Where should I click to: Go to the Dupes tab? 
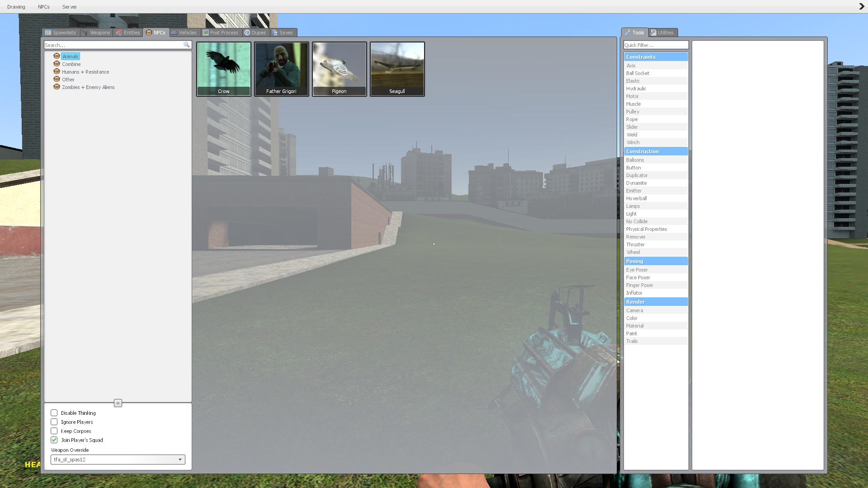pos(255,33)
